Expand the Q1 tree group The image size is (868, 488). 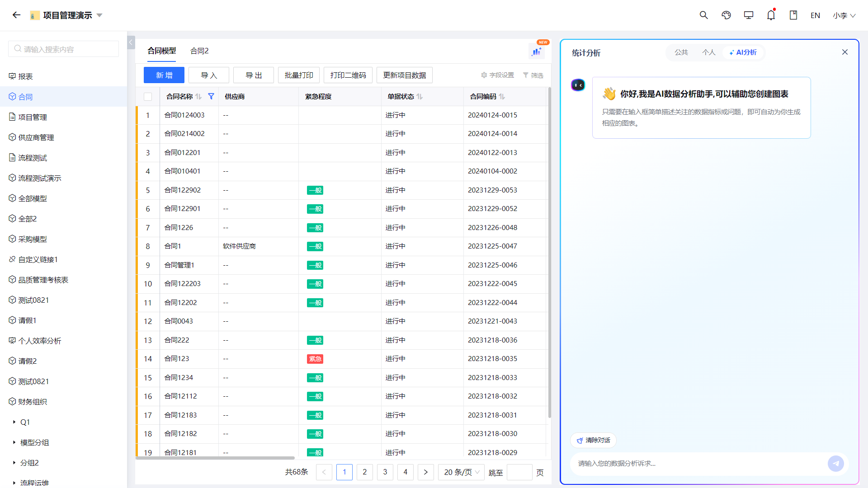point(14,422)
